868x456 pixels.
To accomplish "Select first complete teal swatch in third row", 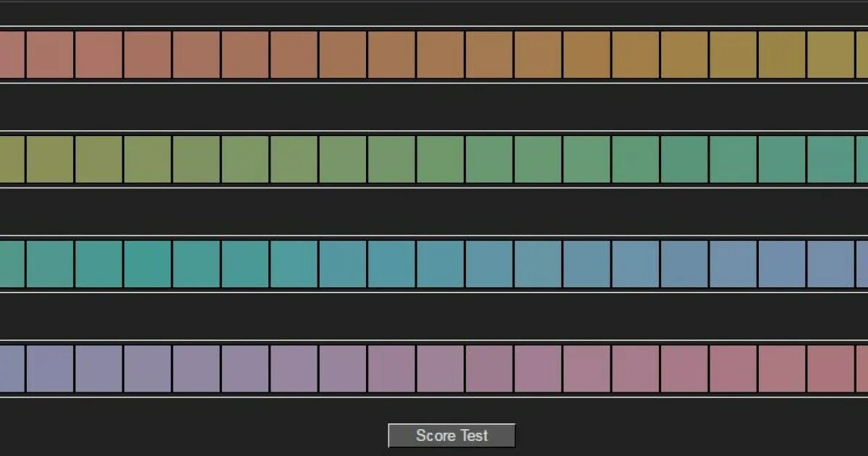I will point(50,264).
